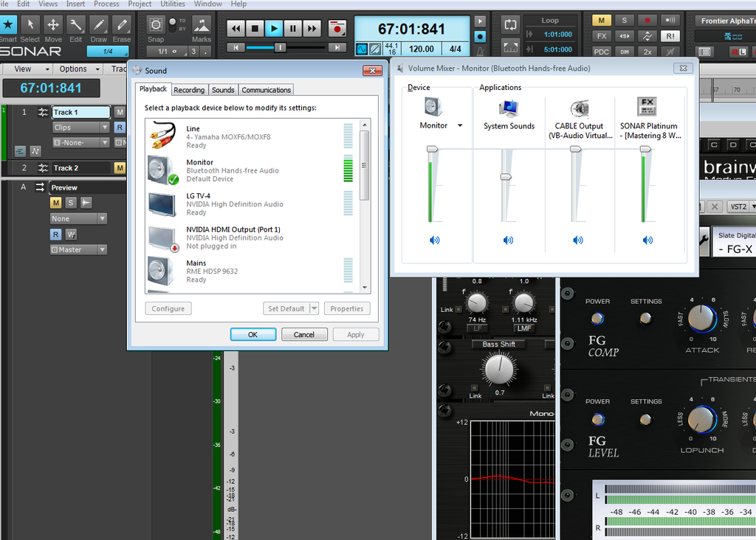Screen dimensions: 756x540
Task: Click the Record button in transport
Action: 337,29
